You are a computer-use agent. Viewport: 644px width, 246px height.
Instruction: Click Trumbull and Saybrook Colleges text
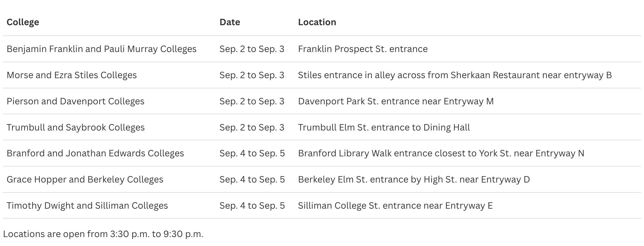tap(75, 127)
